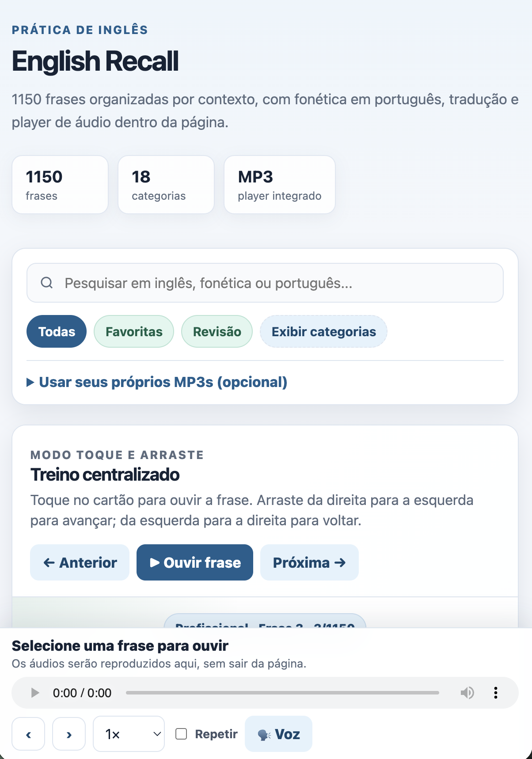Expand Usar seus próprios MP3s section

(157, 382)
